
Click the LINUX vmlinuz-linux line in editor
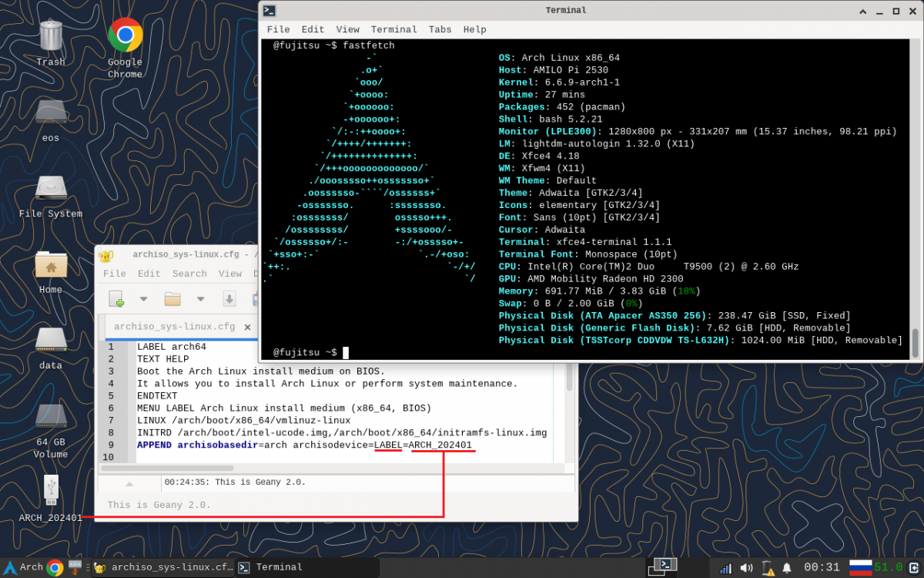point(243,420)
